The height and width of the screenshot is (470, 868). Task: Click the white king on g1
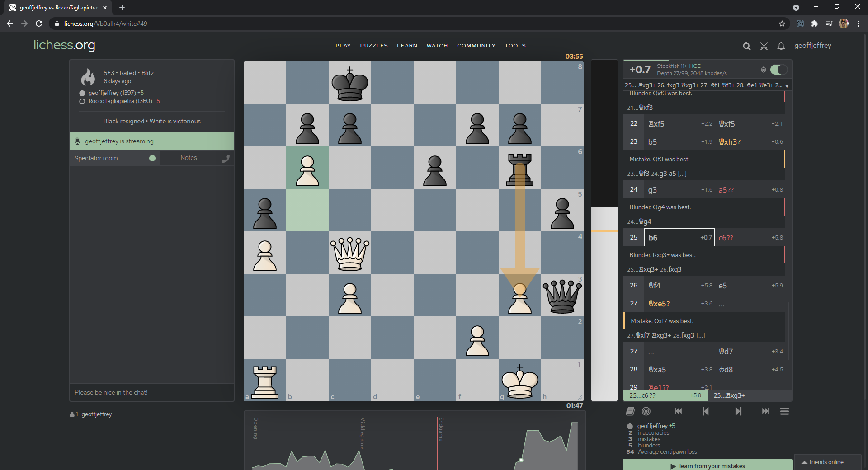coord(520,381)
